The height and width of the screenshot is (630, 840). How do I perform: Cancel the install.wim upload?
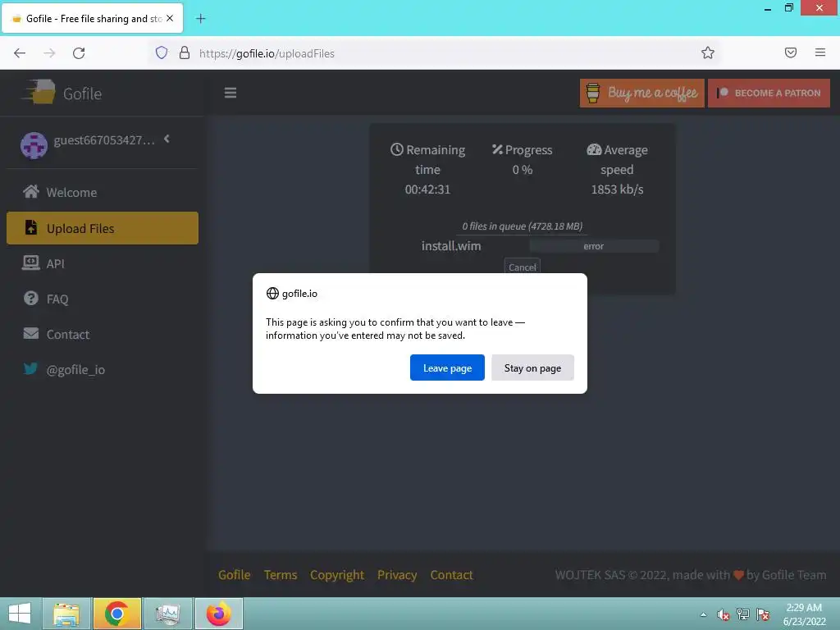pos(522,267)
